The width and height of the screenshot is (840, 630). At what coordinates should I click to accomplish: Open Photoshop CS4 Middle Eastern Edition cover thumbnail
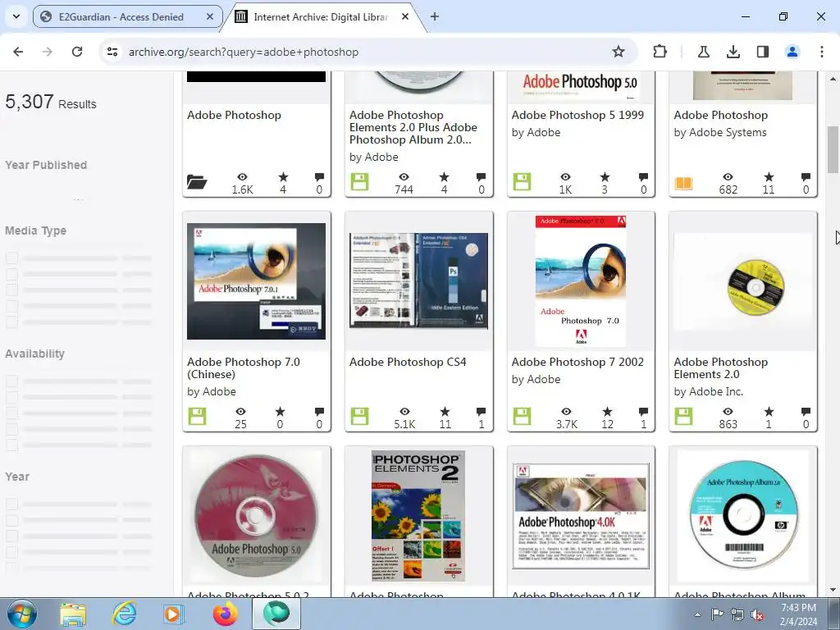tap(419, 281)
